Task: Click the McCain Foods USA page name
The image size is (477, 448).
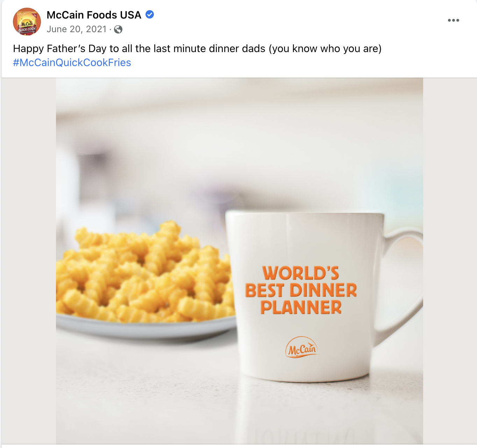Action: coord(94,15)
